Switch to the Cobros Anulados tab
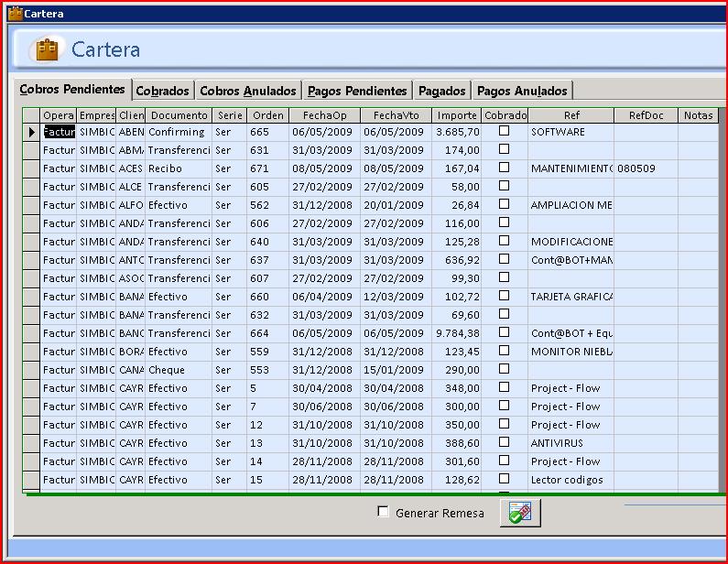The width and height of the screenshot is (728, 564). click(x=248, y=91)
